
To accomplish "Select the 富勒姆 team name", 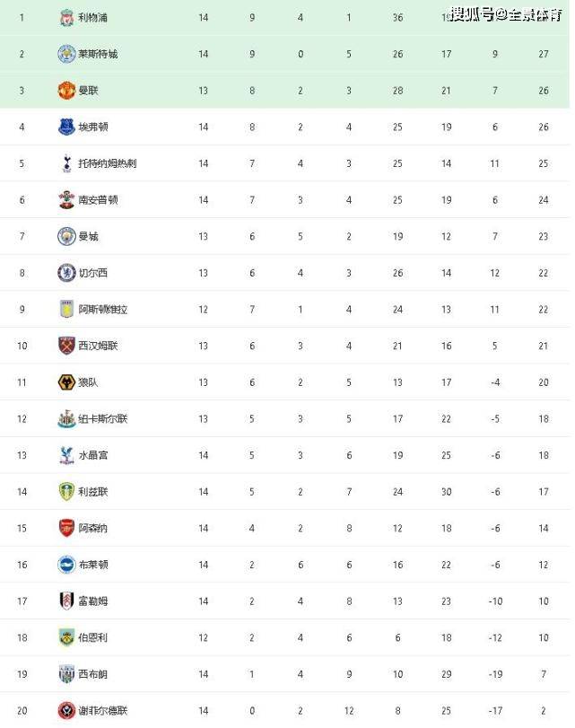I will click(92, 601).
